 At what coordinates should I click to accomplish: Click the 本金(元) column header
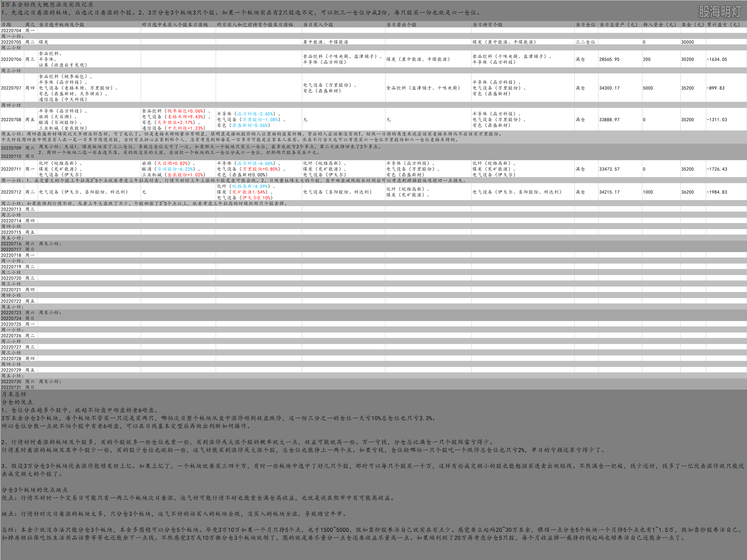(693, 25)
